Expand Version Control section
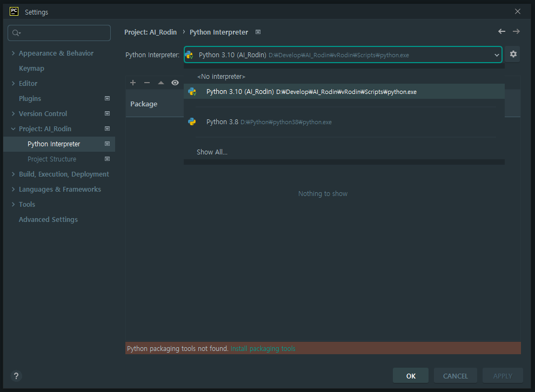Viewport: 535px width, 392px height. (x=14, y=113)
